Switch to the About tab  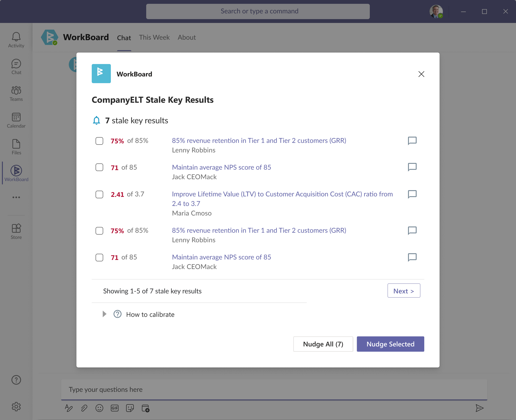pyautogui.click(x=187, y=37)
